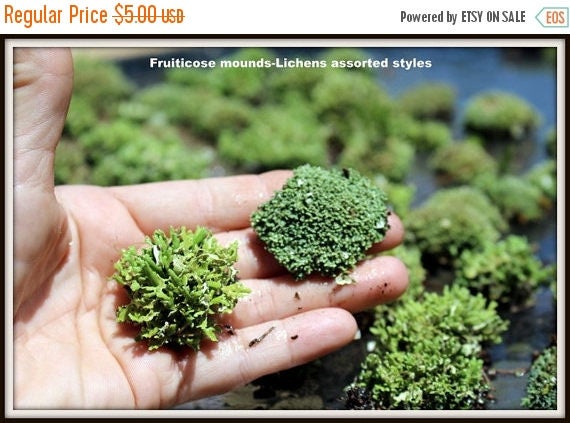
Task: Click blurred lichen mound in top-right background
Action: tap(501, 113)
